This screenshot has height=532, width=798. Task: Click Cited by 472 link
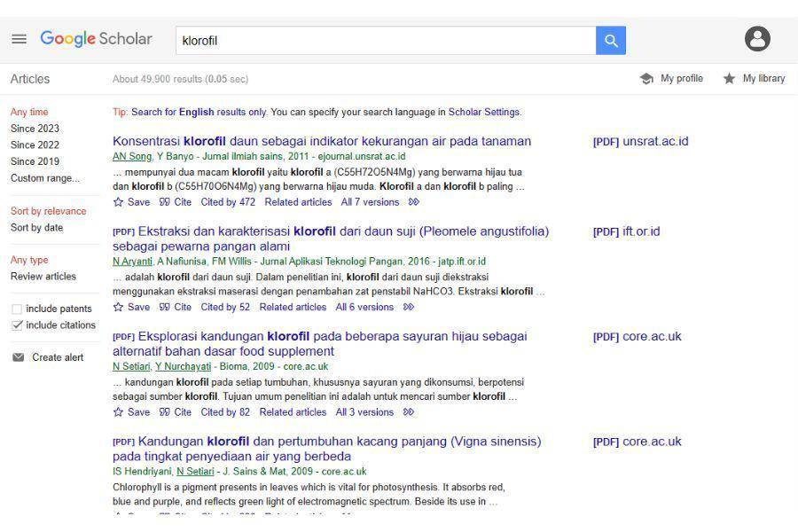click(x=228, y=202)
